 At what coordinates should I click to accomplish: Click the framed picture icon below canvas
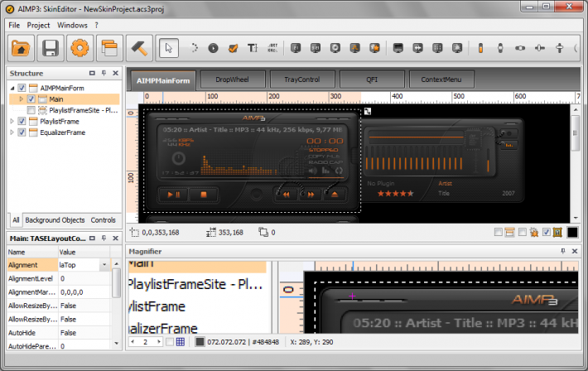[557, 232]
